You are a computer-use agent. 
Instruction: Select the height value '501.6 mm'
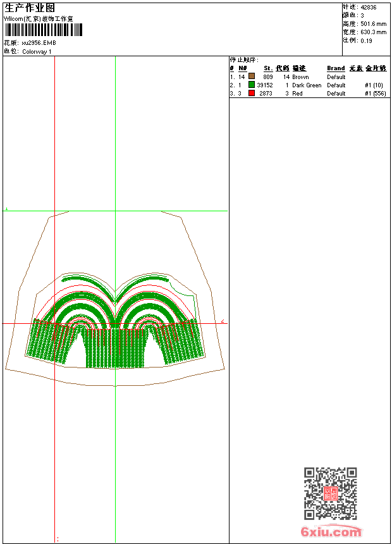(373, 24)
